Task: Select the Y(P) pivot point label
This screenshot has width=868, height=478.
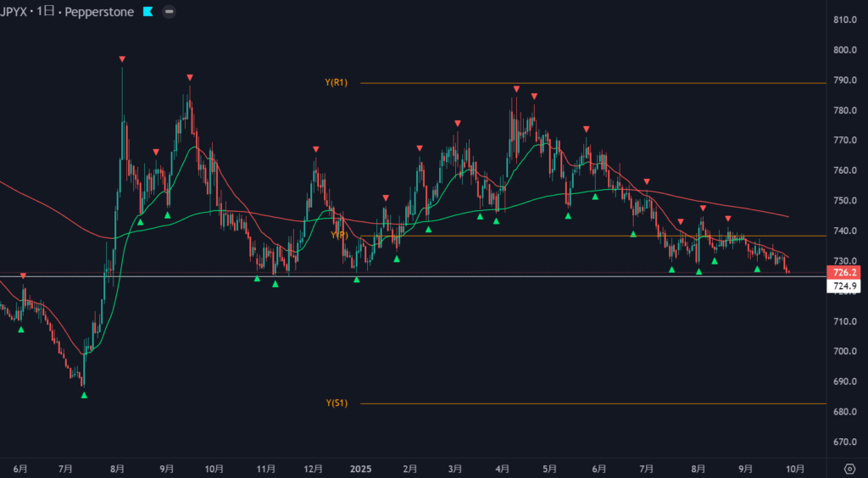Action: pos(337,236)
